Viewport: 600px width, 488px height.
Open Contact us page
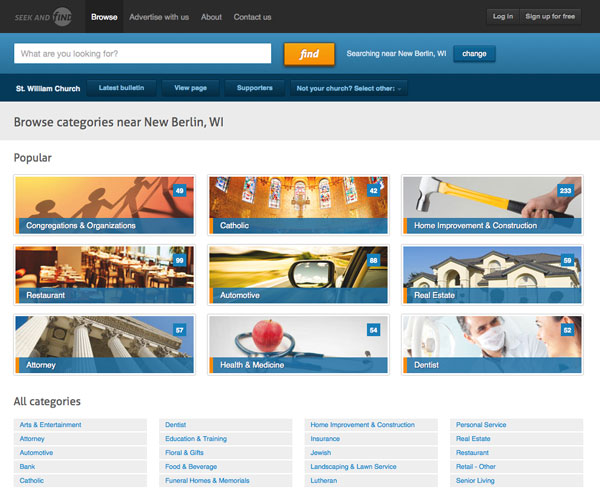252,17
